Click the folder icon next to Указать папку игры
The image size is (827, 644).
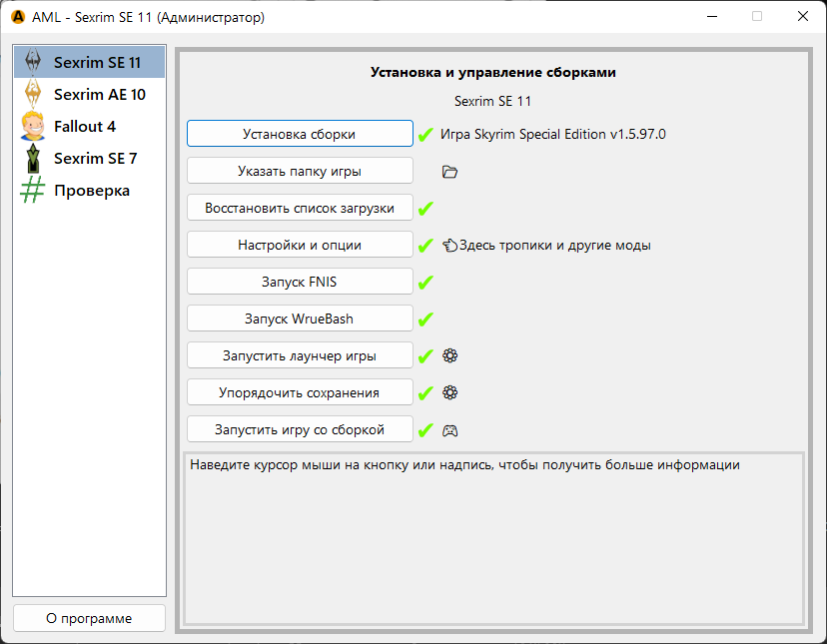click(449, 172)
